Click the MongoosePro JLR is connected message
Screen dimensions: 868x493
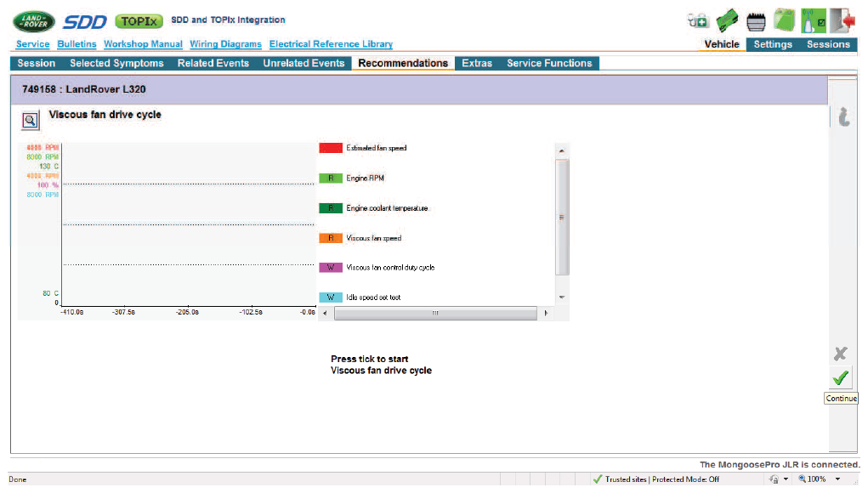(x=779, y=465)
